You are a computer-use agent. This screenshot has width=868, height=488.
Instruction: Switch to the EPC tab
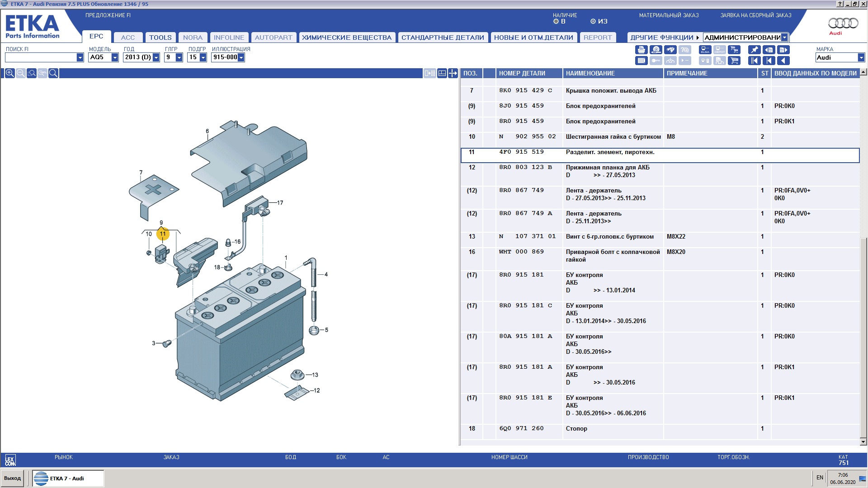click(x=96, y=37)
